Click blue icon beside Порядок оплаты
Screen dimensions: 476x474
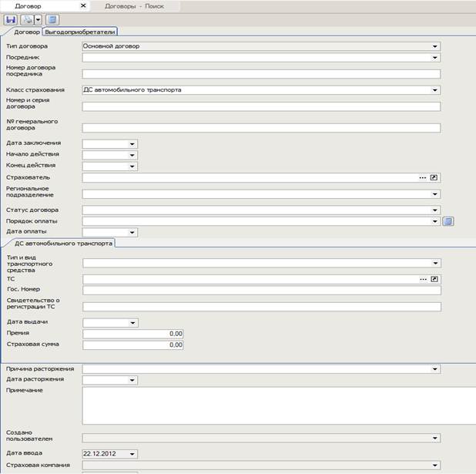point(448,221)
